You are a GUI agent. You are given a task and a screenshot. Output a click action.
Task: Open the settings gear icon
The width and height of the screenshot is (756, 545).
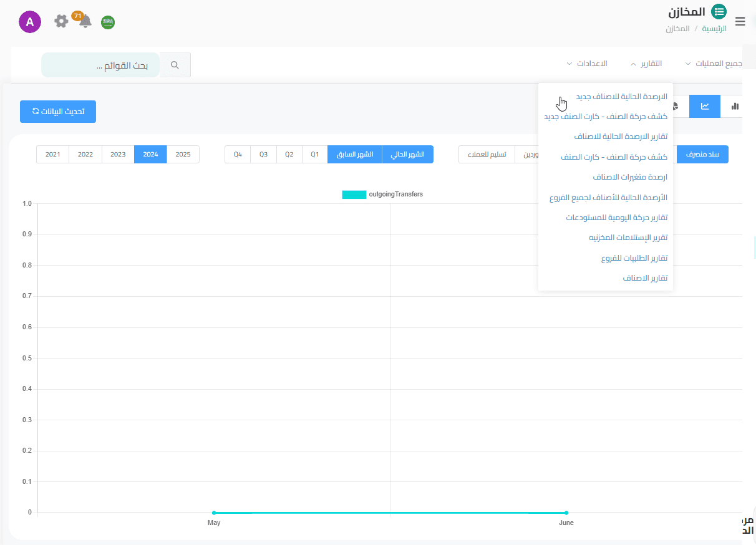tap(61, 21)
